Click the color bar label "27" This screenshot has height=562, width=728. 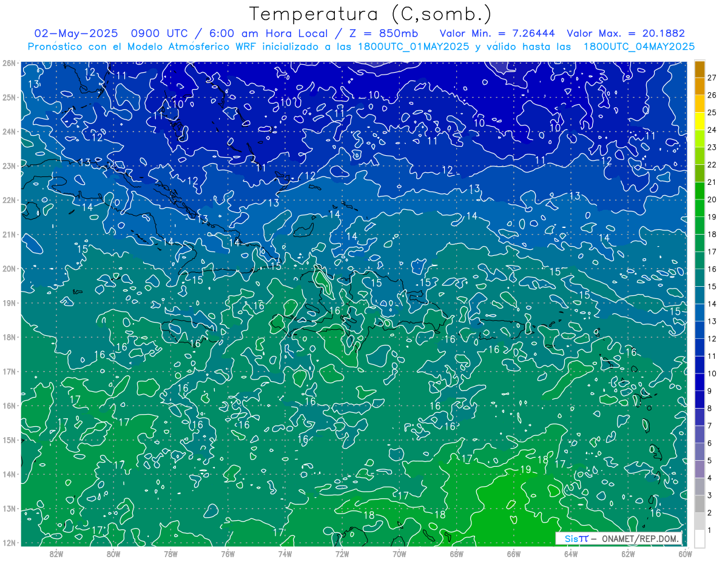point(712,78)
